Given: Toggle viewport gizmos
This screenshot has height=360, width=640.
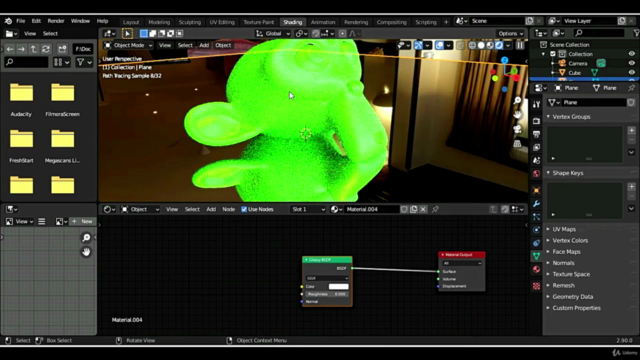Looking at the screenshot, I should tap(418, 45).
